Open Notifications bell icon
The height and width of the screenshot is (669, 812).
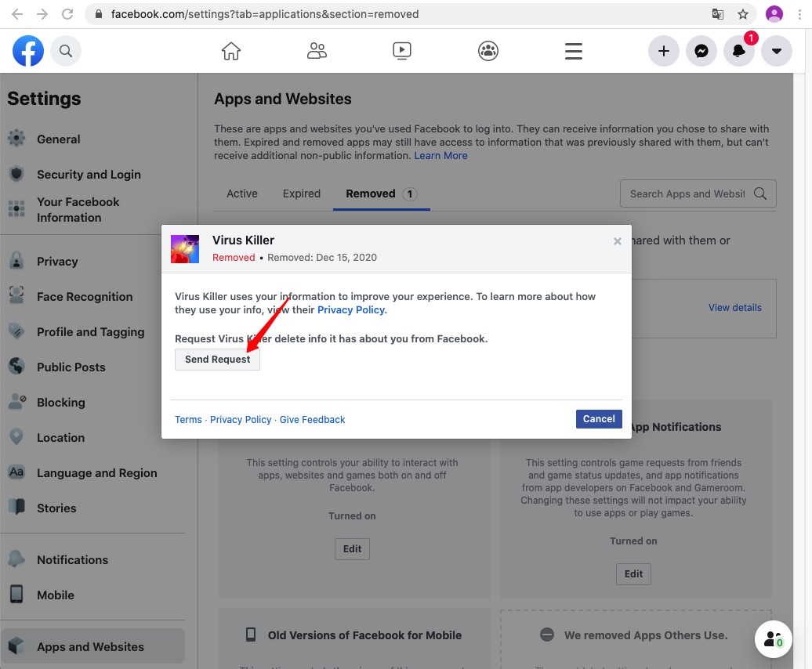tap(739, 51)
